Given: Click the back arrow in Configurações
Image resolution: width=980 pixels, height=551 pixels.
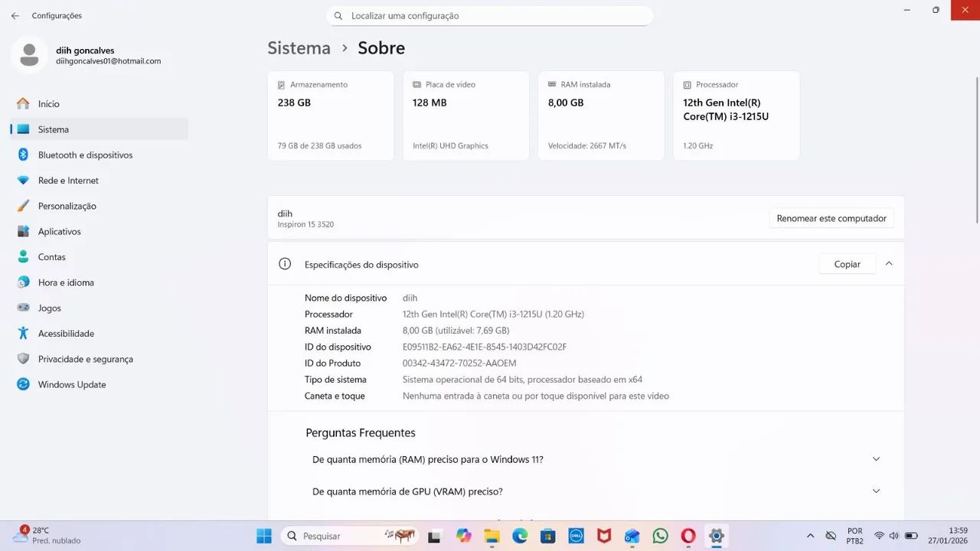Looking at the screenshot, I should (15, 16).
